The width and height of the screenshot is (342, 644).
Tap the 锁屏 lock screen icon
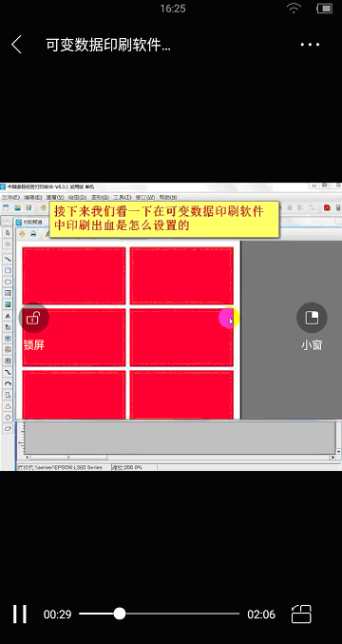click(x=33, y=318)
